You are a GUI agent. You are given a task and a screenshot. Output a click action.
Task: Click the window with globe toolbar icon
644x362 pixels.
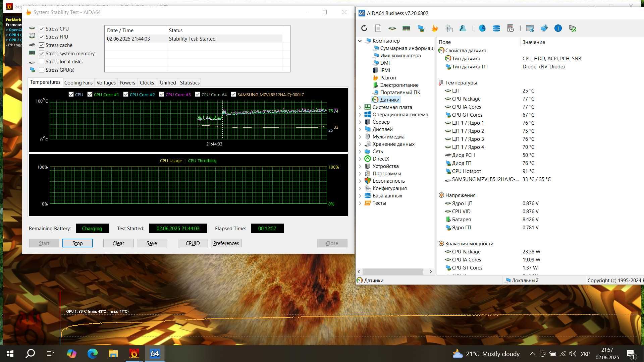[x=530, y=28]
